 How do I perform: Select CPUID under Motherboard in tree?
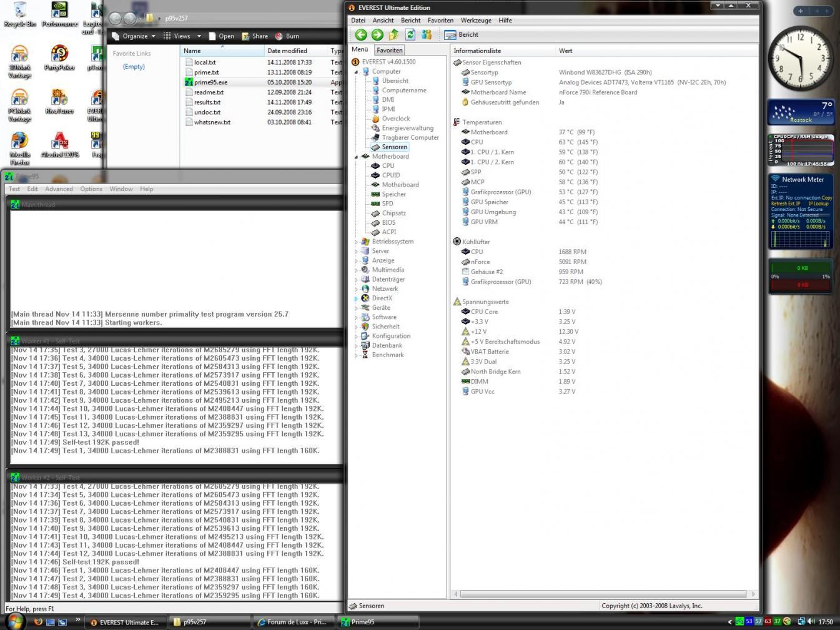pyautogui.click(x=391, y=175)
